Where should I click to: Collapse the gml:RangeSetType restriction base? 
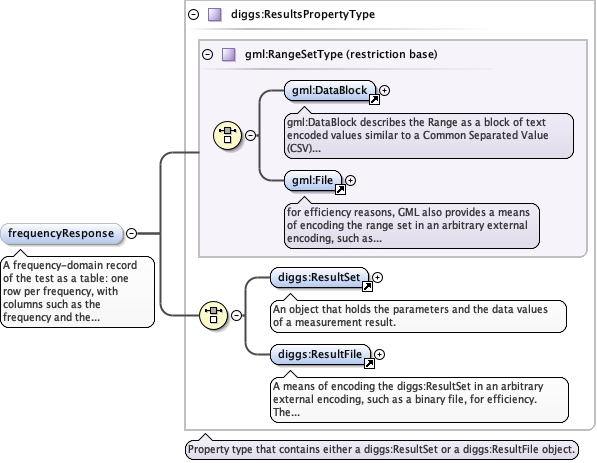[208, 54]
